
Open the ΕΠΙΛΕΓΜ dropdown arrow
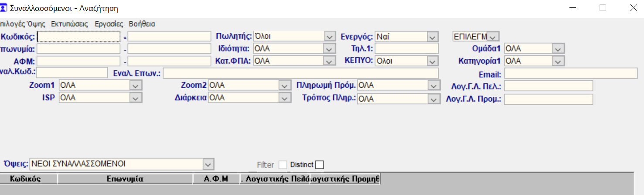(494, 37)
